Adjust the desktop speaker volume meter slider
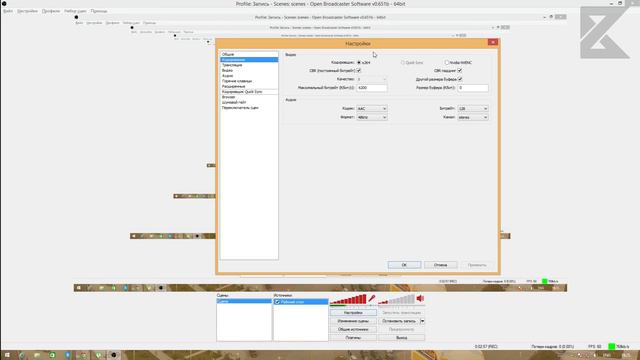This screenshot has width=640, height=360. [396, 300]
